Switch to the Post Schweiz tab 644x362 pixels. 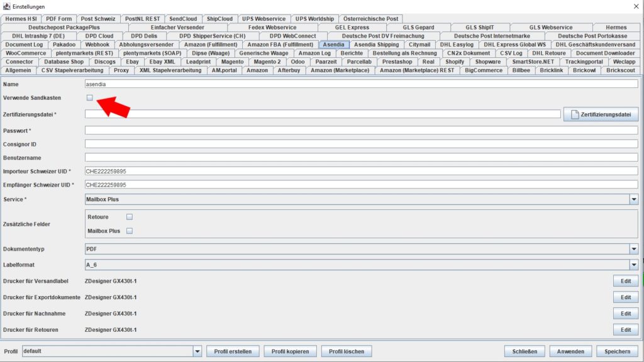(98, 19)
